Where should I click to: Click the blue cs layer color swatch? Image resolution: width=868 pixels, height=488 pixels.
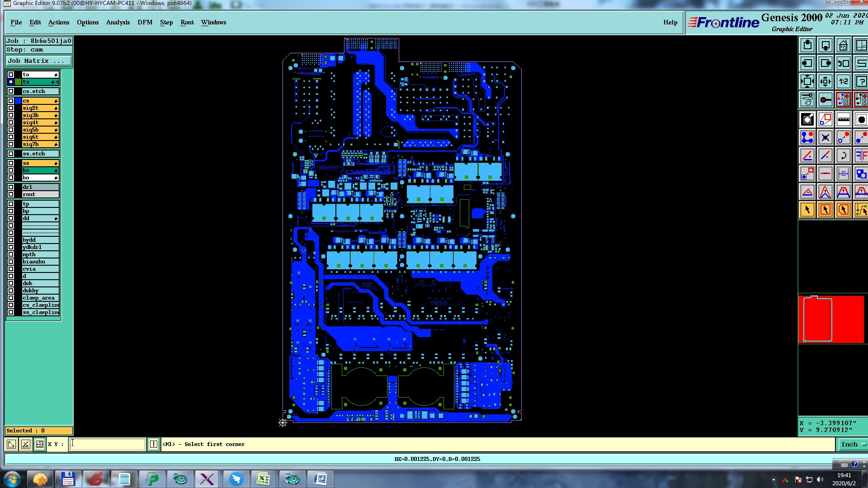[x=18, y=101]
